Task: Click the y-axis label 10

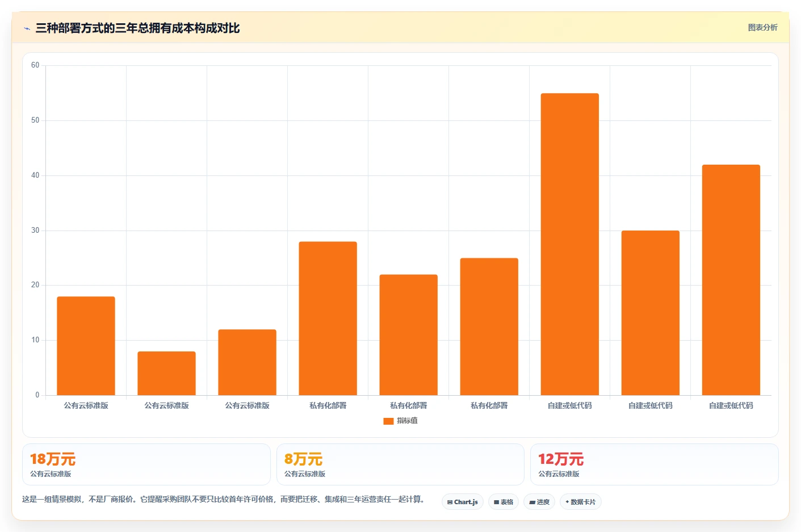Action: click(x=35, y=340)
